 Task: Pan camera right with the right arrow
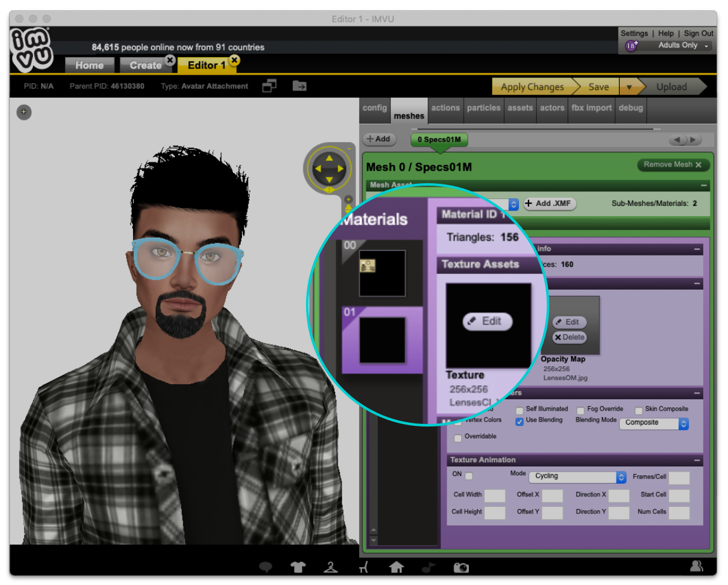point(340,169)
